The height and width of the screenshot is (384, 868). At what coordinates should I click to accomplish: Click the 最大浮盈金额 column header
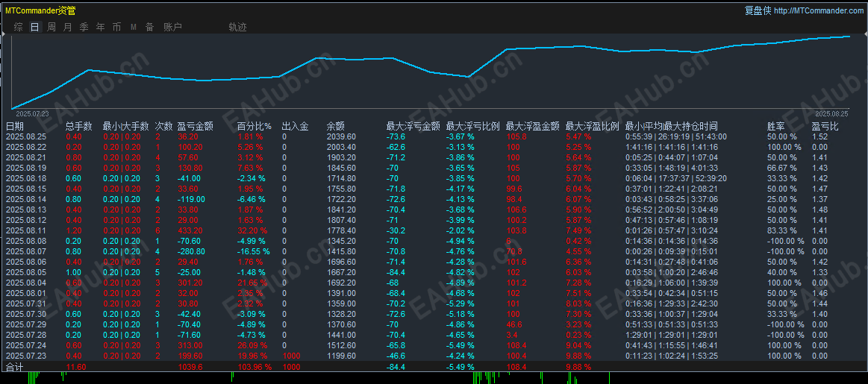point(533,126)
